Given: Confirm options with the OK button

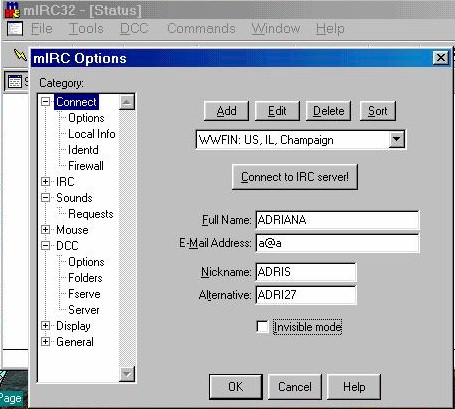Looking at the screenshot, I should click(x=236, y=387).
